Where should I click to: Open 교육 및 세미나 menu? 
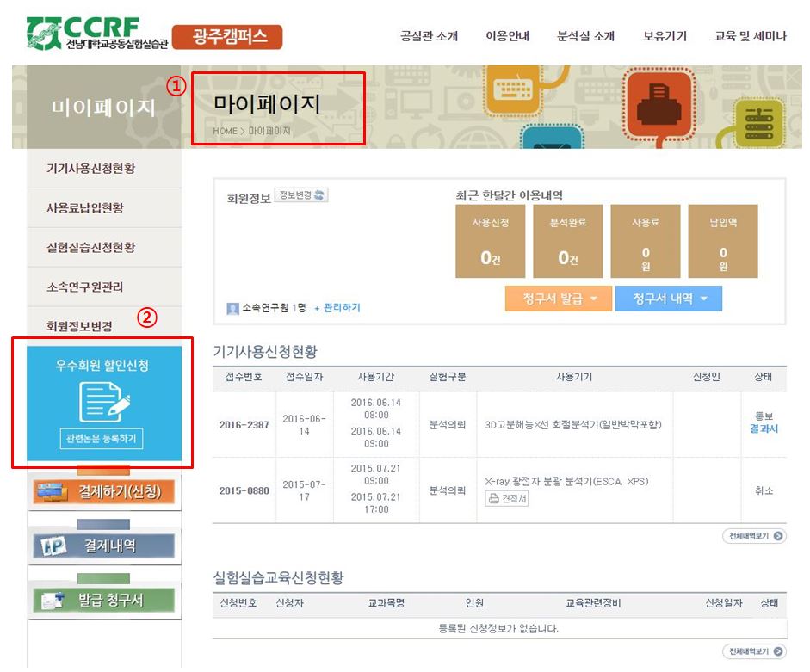[750, 36]
